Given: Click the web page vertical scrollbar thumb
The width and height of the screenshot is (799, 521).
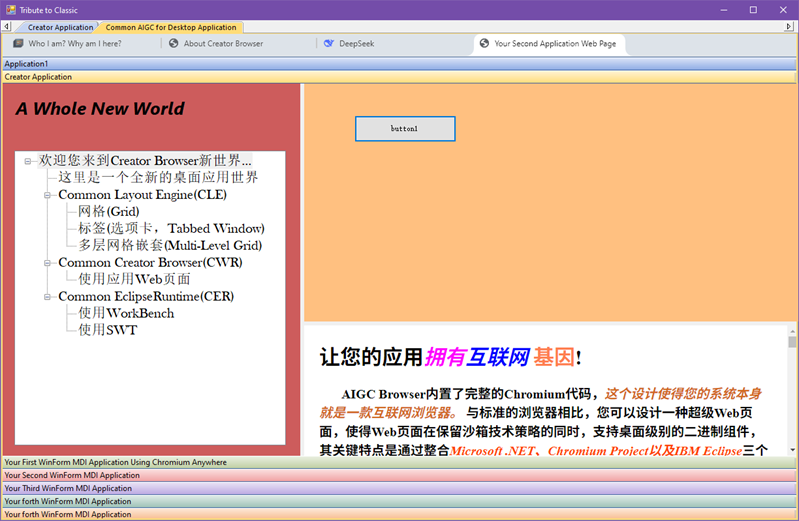Looking at the screenshot, I should pyautogui.click(x=792, y=342).
